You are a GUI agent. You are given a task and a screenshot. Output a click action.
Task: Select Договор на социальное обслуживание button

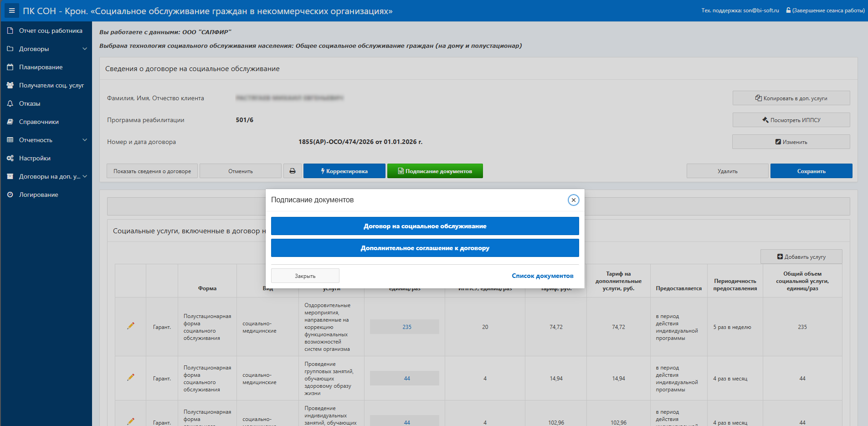[425, 226]
